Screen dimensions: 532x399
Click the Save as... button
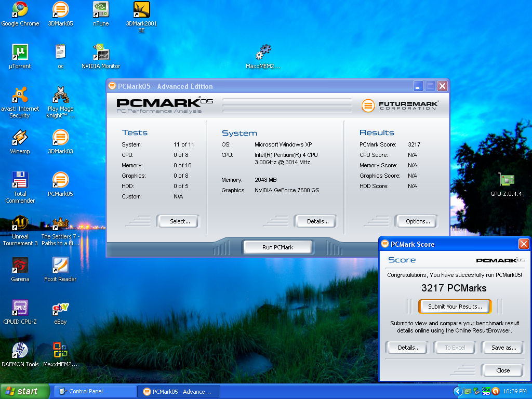point(502,348)
